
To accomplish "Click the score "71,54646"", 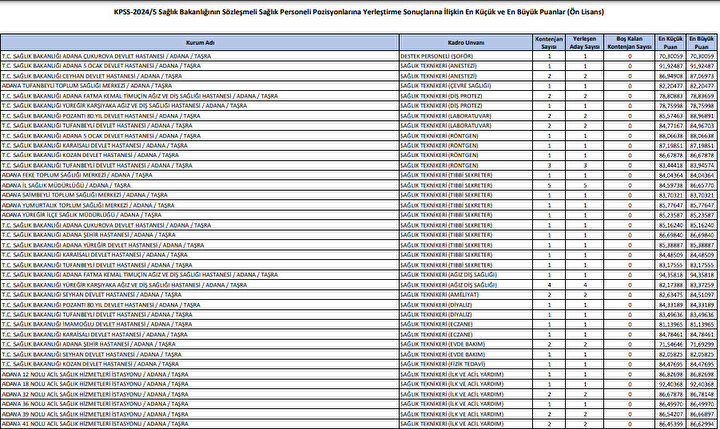I will point(670,344).
